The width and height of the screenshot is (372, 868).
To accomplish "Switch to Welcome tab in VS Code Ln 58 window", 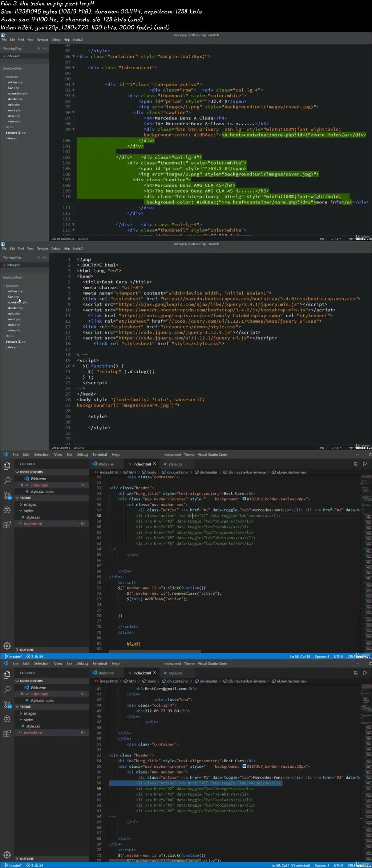I will [103, 464].
